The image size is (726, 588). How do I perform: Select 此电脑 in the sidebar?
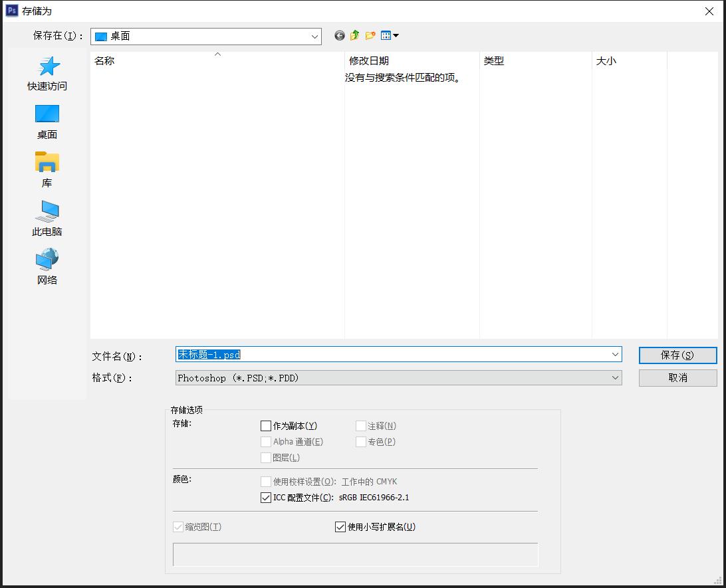point(47,218)
